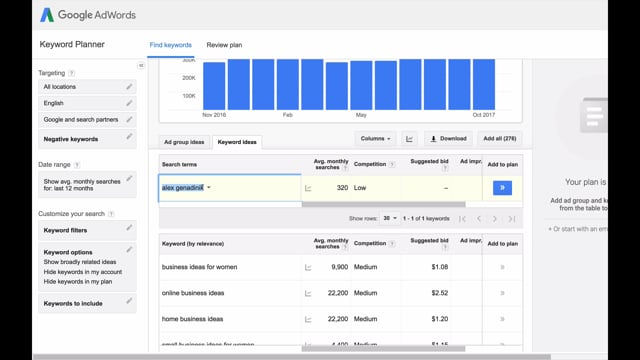Toggle the chart view icon beside Download
Image resolution: width=640 pixels, height=360 pixels.
pos(409,139)
